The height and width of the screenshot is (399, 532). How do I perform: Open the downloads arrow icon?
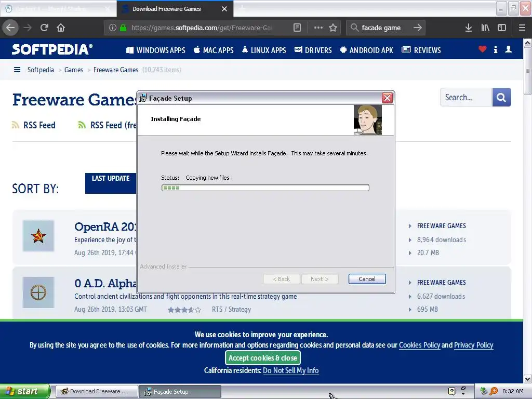pyautogui.click(x=469, y=28)
